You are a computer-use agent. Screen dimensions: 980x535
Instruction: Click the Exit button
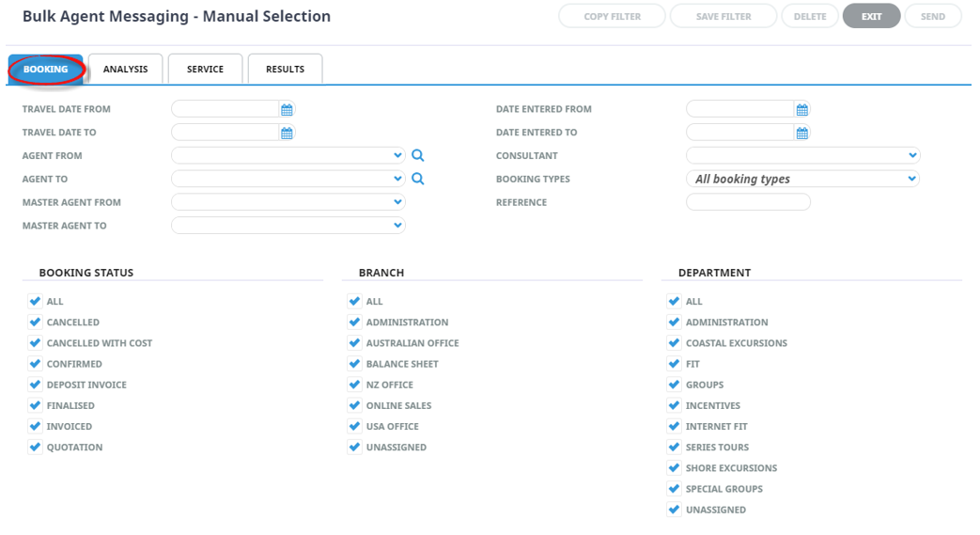(x=871, y=16)
